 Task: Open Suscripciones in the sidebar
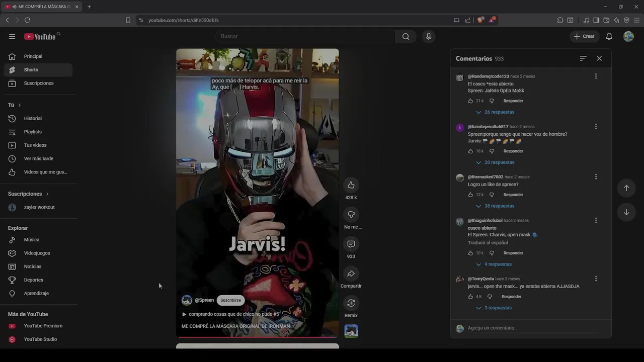(x=38, y=83)
